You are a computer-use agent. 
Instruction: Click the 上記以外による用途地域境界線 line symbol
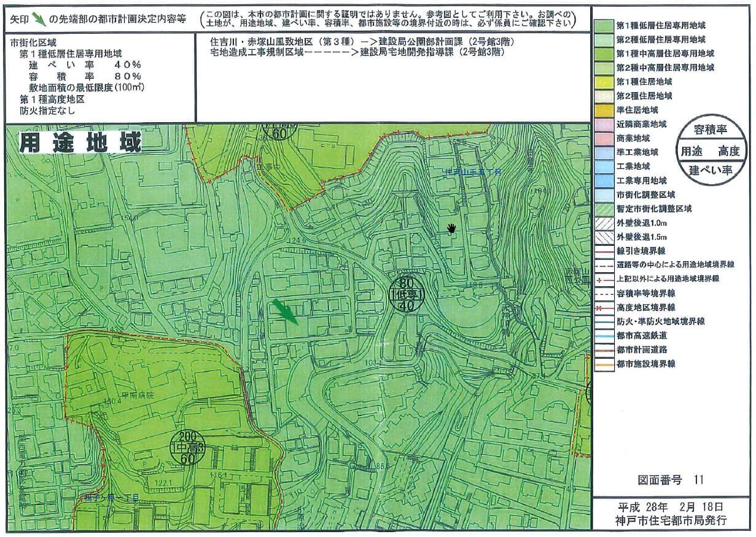pyautogui.click(x=603, y=279)
